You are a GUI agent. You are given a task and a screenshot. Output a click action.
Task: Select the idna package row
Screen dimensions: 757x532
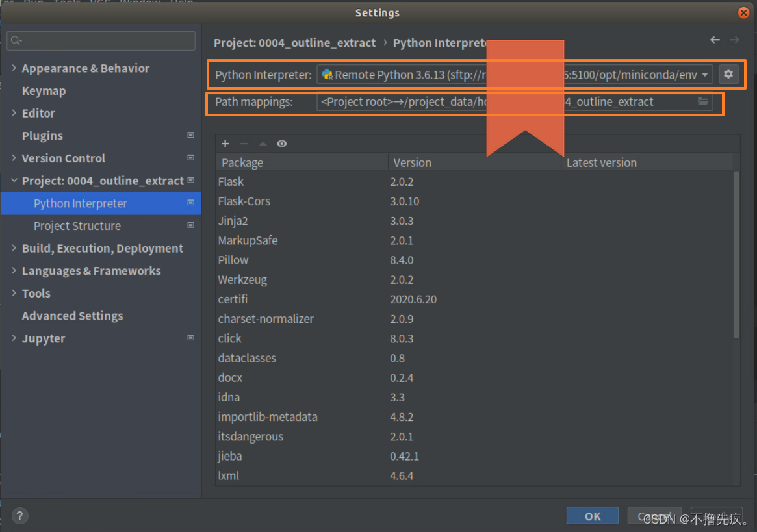(x=474, y=398)
